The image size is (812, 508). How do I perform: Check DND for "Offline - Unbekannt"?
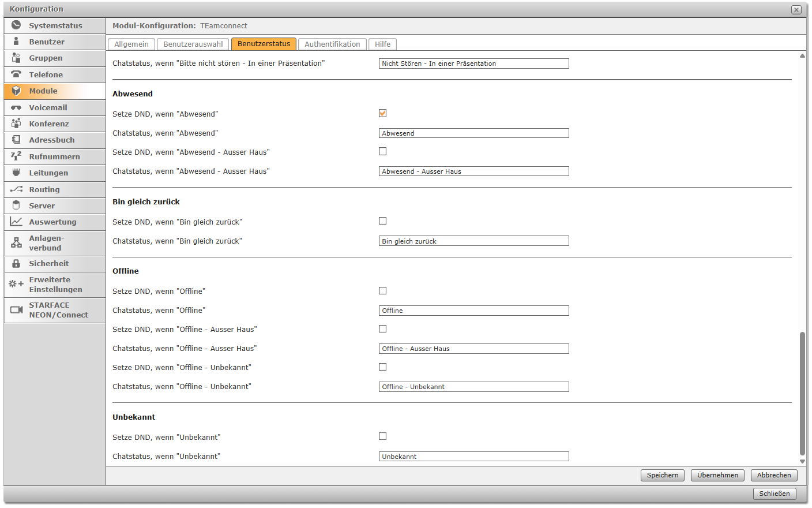pyautogui.click(x=382, y=367)
